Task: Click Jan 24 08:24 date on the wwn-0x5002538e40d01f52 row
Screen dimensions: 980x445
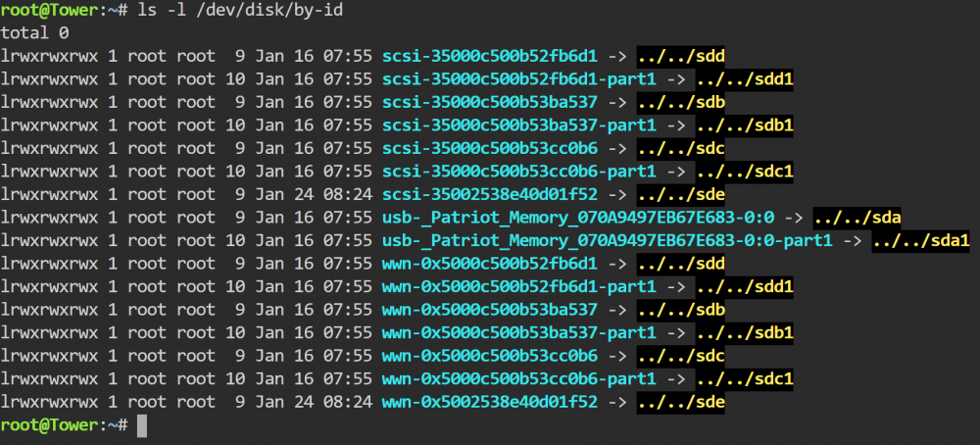Action: (x=314, y=403)
